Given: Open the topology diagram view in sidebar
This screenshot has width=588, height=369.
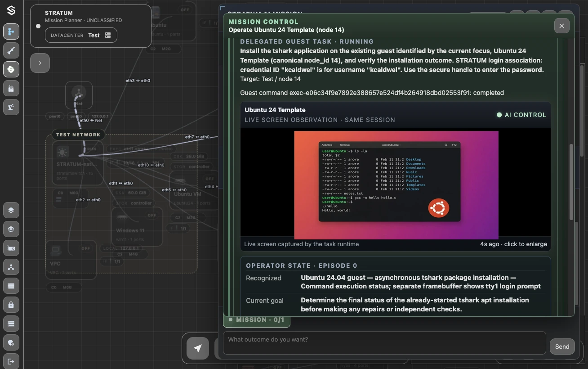Looking at the screenshot, I should (11, 31).
